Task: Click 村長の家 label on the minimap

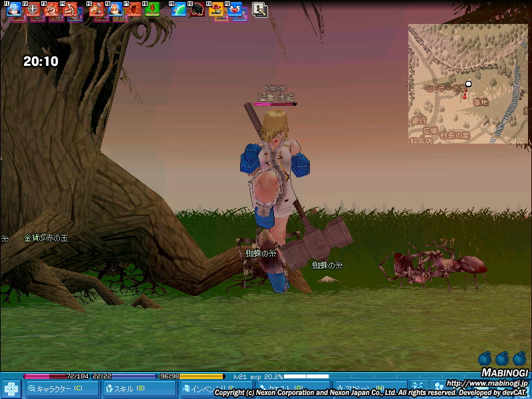Action: point(455,136)
